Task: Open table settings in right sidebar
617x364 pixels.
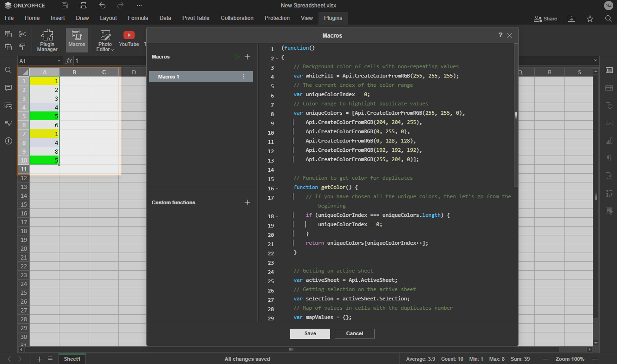Action: point(609,88)
